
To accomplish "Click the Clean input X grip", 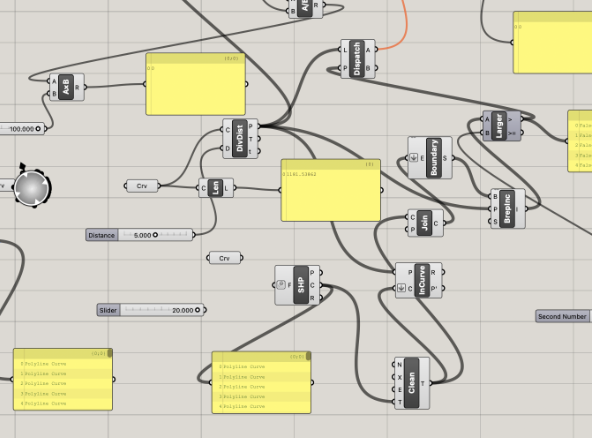I will point(394,377).
